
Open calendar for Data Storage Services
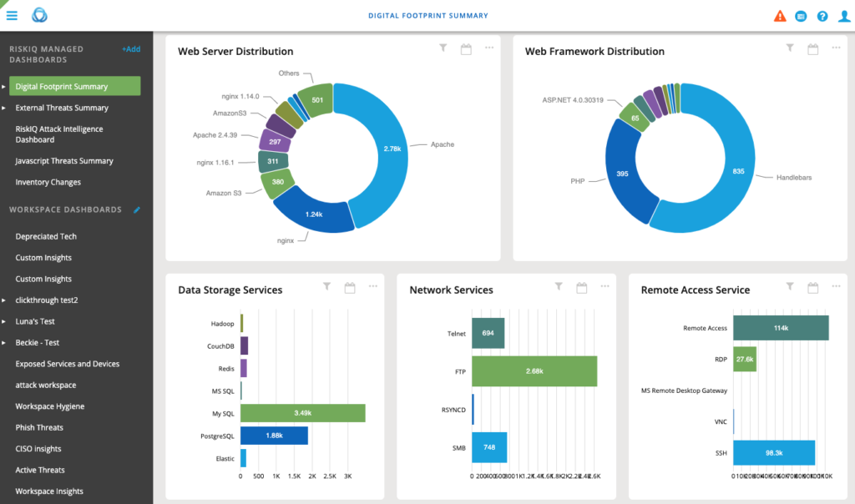click(350, 288)
